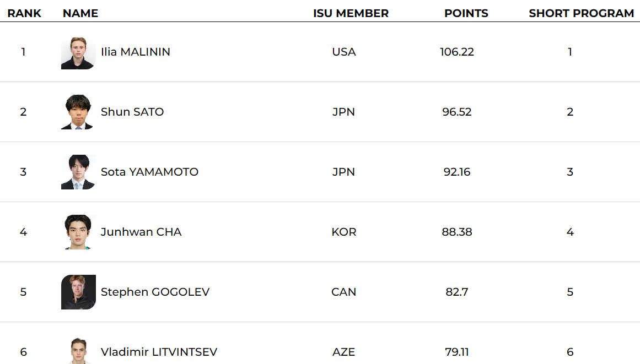The image size is (640, 364).
Task: Click Vladimir Litvintsev's profile photo
Action: tap(78, 351)
